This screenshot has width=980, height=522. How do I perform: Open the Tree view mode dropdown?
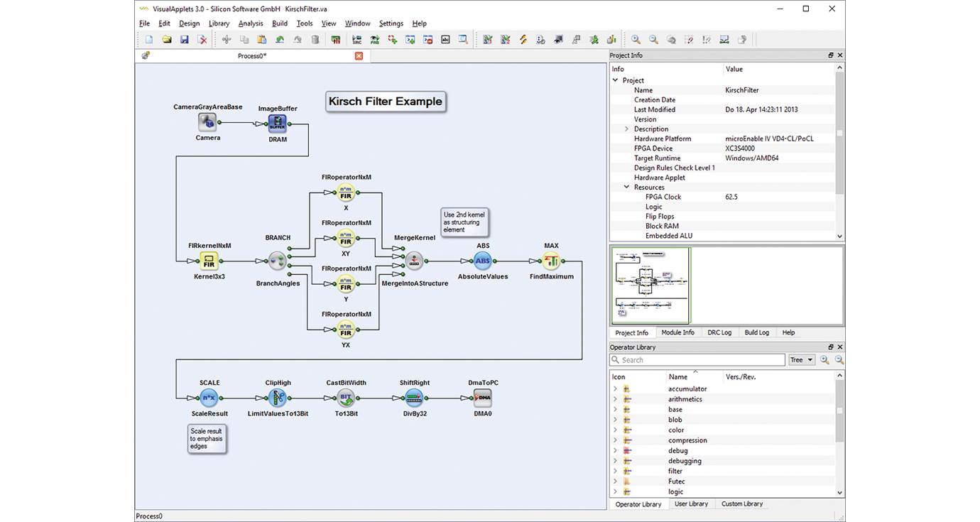(x=802, y=360)
